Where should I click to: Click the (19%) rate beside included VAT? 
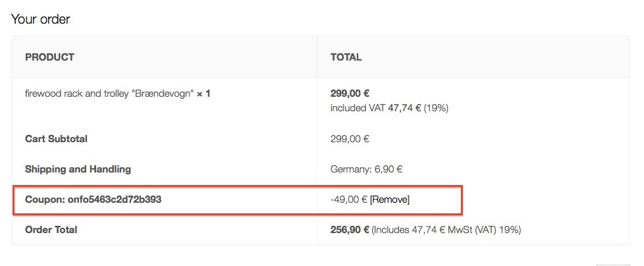point(436,107)
